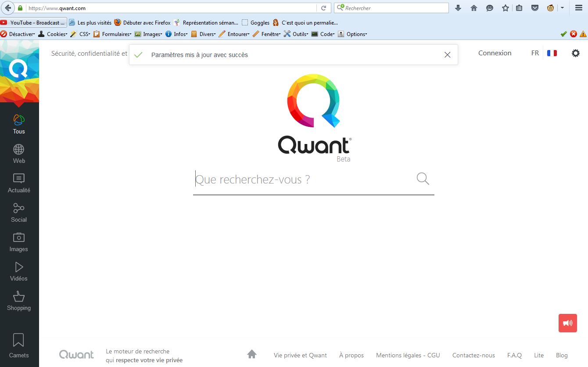The image size is (588, 367).
Task: Bookmark this page with the star icon
Action: pos(506,8)
